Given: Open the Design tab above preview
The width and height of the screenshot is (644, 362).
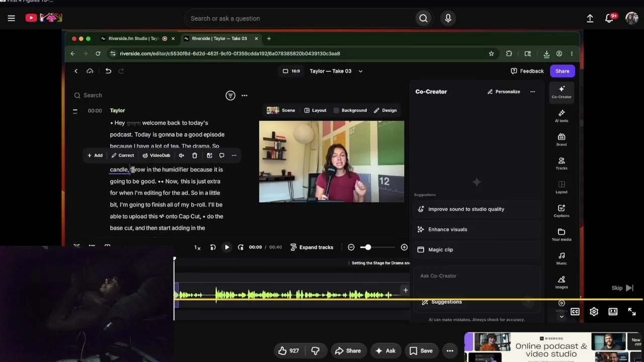Looking at the screenshot, I should [x=385, y=110].
